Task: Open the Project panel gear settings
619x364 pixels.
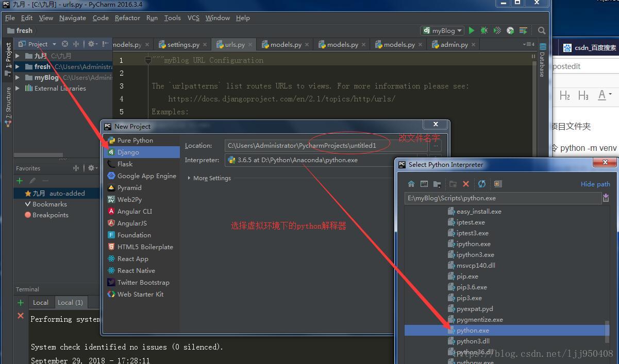Action: point(92,44)
